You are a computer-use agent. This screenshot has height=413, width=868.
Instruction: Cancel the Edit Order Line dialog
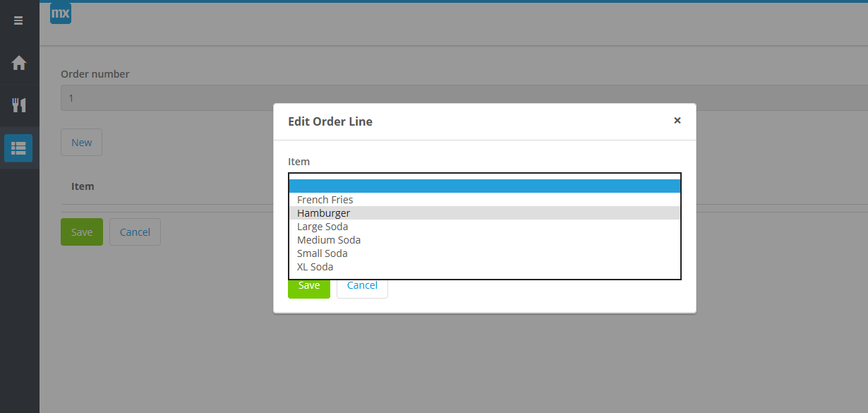pos(362,285)
